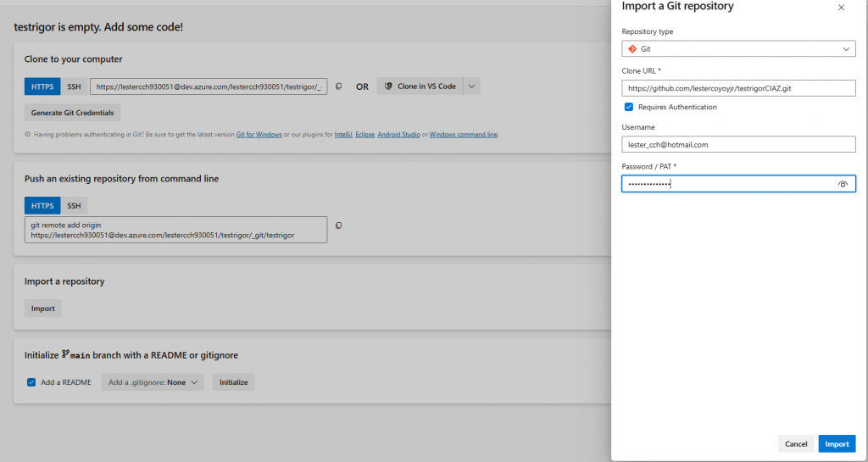Click the Git logo in Repository type
868x462 pixels.
pyautogui.click(x=632, y=50)
